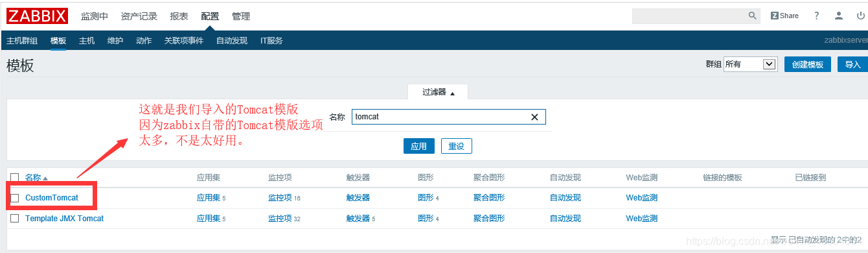
Task: Open the 报表 menu
Action: [x=179, y=16]
